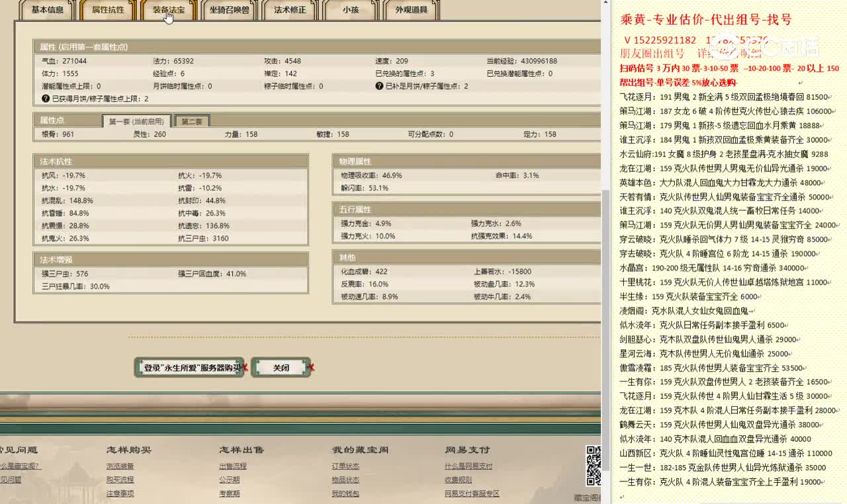This screenshot has width=847, height=504.
Task: Switch to the 小孩 tab
Action: [x=351, y=9]
